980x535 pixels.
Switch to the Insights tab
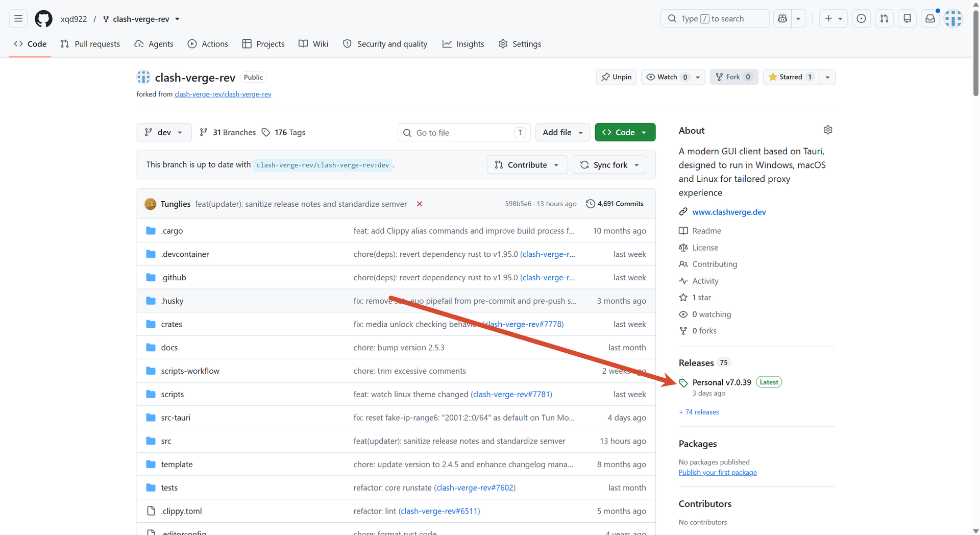pyautogui.click(x=463, y=44)
